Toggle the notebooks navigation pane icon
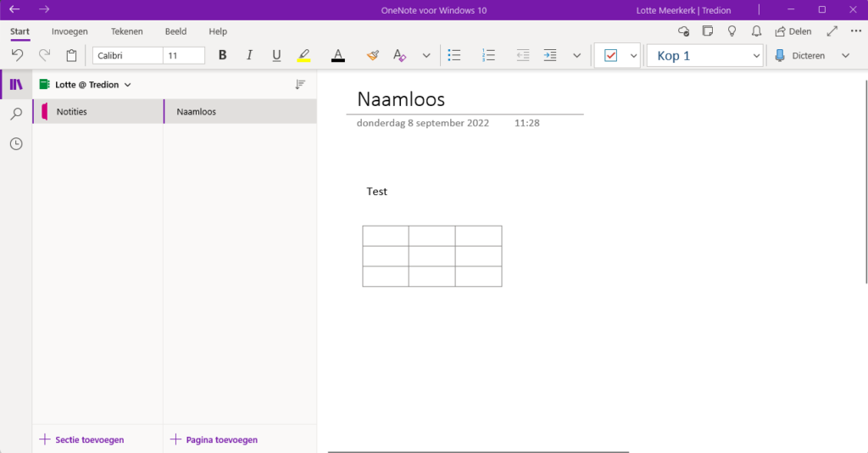 [16, 84]
